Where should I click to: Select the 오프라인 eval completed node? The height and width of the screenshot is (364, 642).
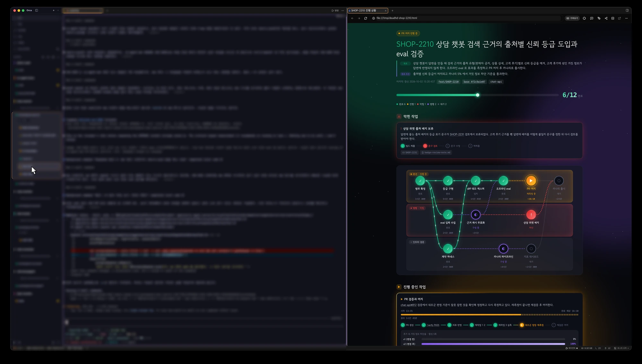point(503,181)
